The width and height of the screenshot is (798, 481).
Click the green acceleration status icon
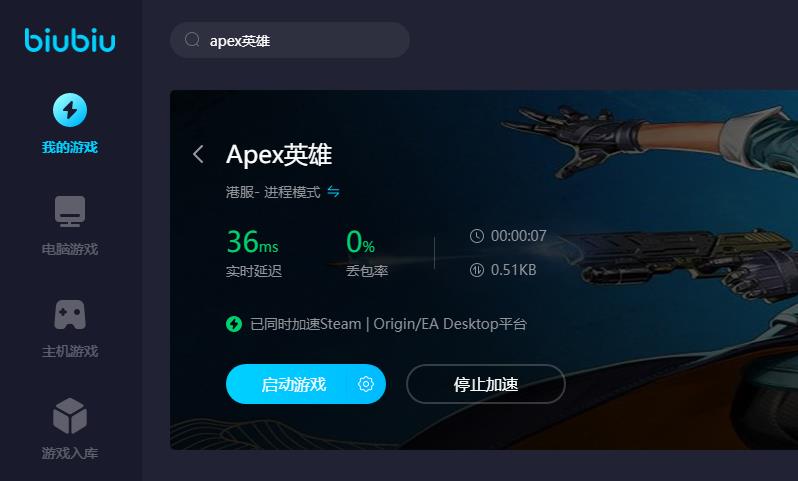click(x=234, y=324)
